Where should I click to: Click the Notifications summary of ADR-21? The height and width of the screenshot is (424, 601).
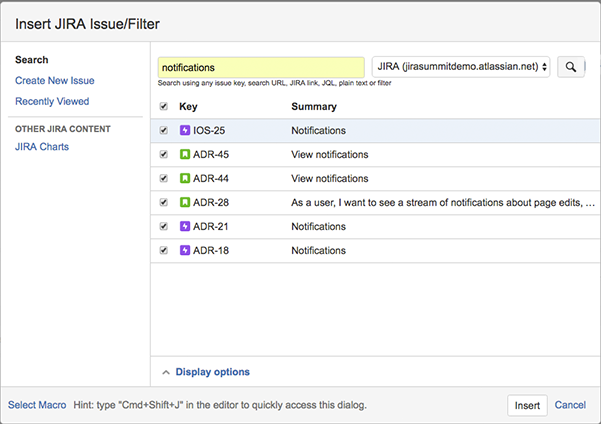tap(319, 226)
